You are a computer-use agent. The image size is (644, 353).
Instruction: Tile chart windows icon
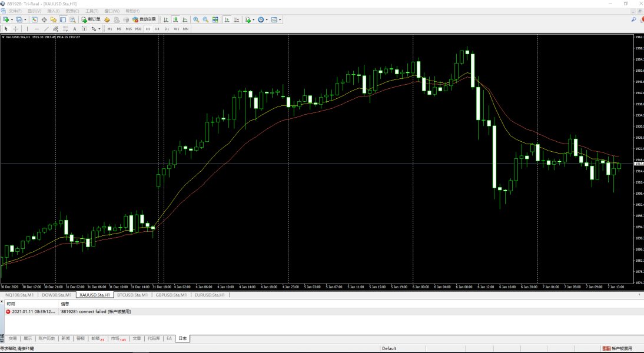(x=215, y=19)
